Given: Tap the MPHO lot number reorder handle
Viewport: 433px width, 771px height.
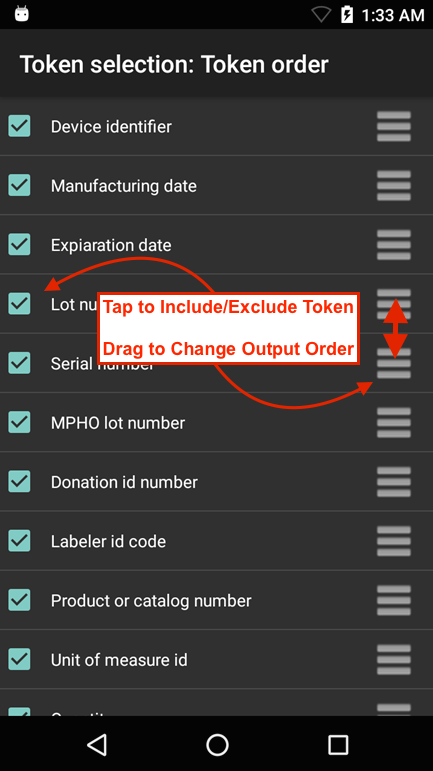Looking at the screenshot, I should point(394,422).
